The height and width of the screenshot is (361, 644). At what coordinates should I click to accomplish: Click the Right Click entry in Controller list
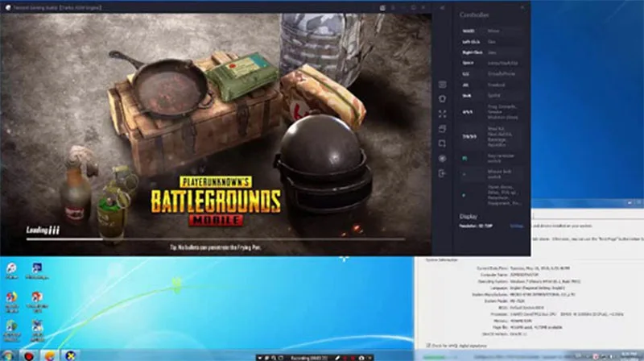pyautogui.click(x=491, y=52)
